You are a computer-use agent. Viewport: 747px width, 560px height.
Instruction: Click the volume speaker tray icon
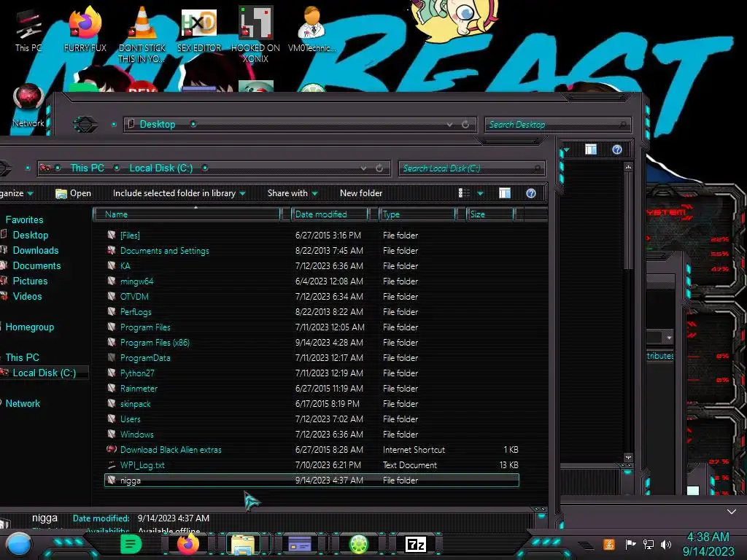point(666,544)
